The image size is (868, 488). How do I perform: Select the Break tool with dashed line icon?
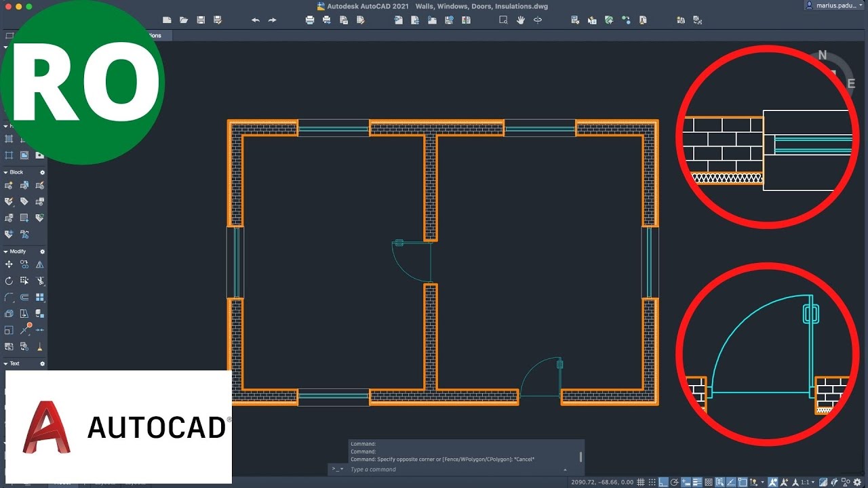[x=40, y=330]
